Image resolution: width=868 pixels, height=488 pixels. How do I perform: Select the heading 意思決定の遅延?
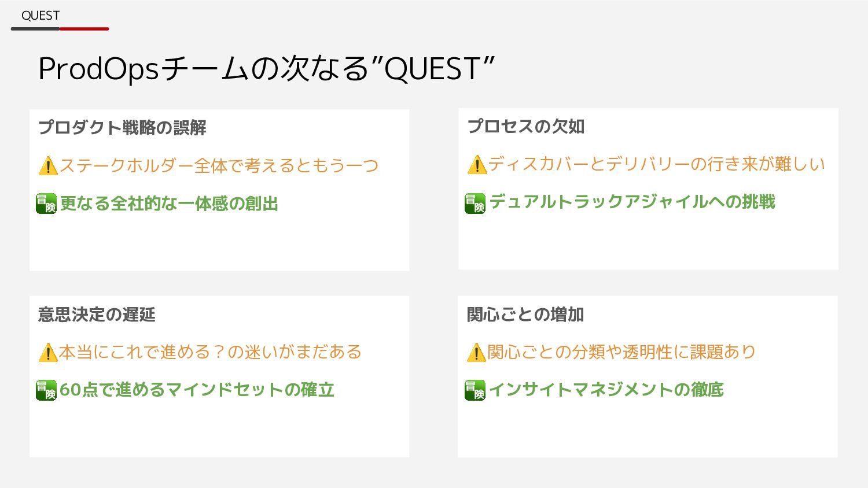pos(97,314)
